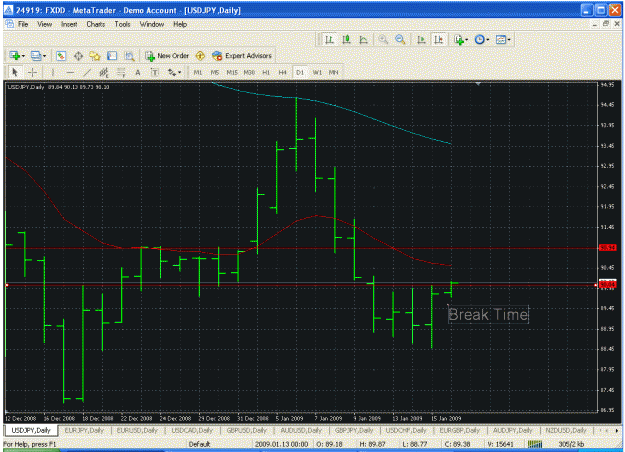The height and width of the screenshot is (452, 625).
Task: Switch timeframe to H1
Action: point(266,72)
